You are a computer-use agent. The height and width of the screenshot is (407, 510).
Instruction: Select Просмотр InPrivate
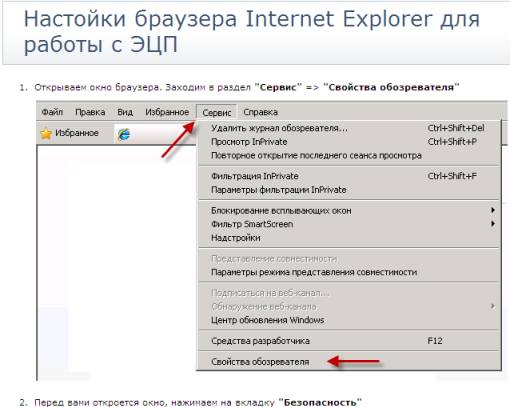(x=349, y=142)
